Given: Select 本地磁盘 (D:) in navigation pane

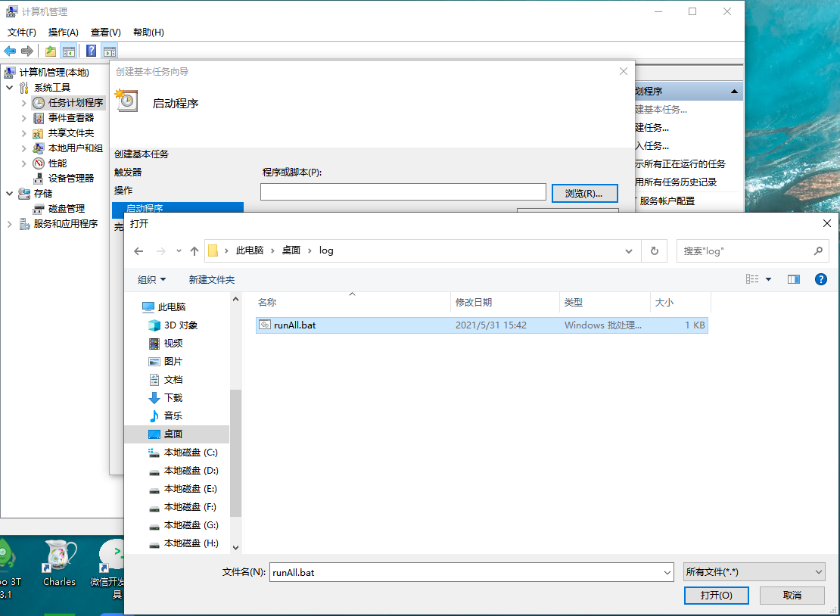Looking at the screenshot, I should click(x=190, y=471).
